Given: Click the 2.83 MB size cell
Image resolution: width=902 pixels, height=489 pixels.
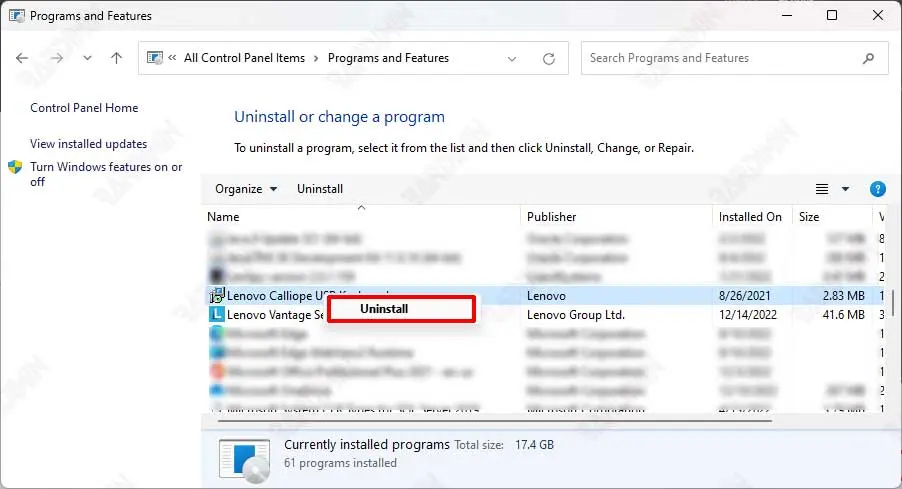Looking at the screenshot, I should coord(843,296).
